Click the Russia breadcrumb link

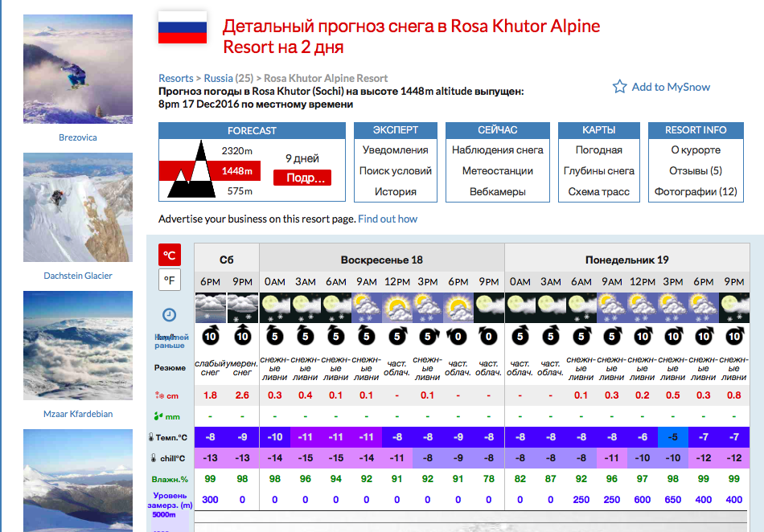218,79
